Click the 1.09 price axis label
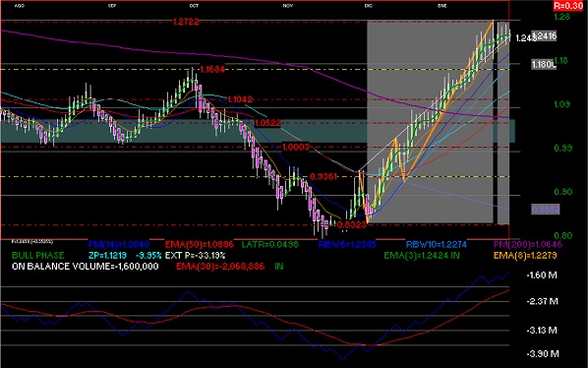 click(562, 104)
